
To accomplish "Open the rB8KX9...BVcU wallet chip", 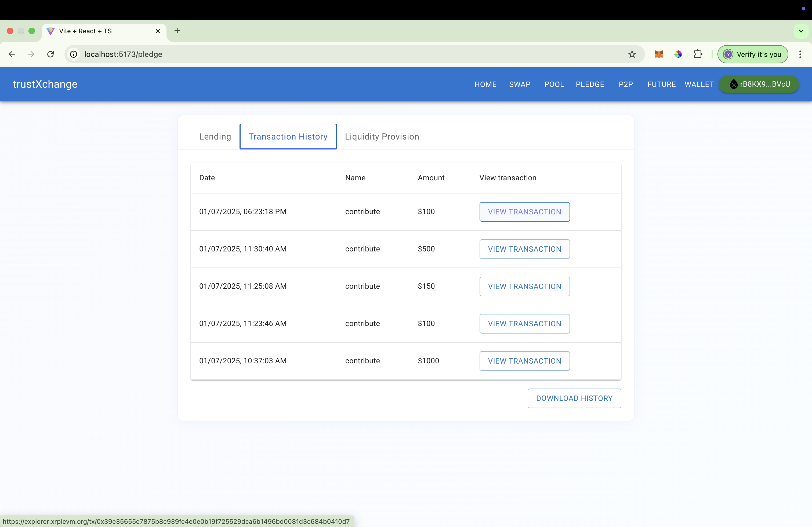I will click(x=759, y=84).
